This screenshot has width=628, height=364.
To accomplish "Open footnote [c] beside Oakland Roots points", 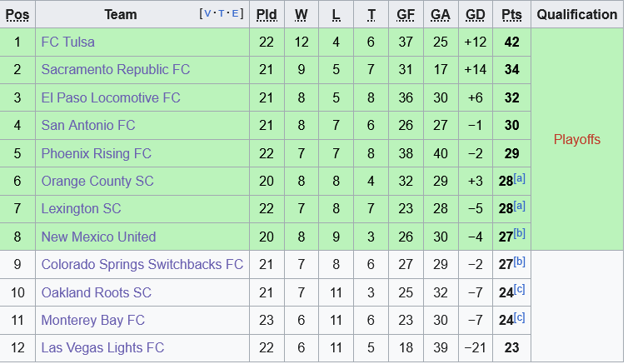I will 520,289.
